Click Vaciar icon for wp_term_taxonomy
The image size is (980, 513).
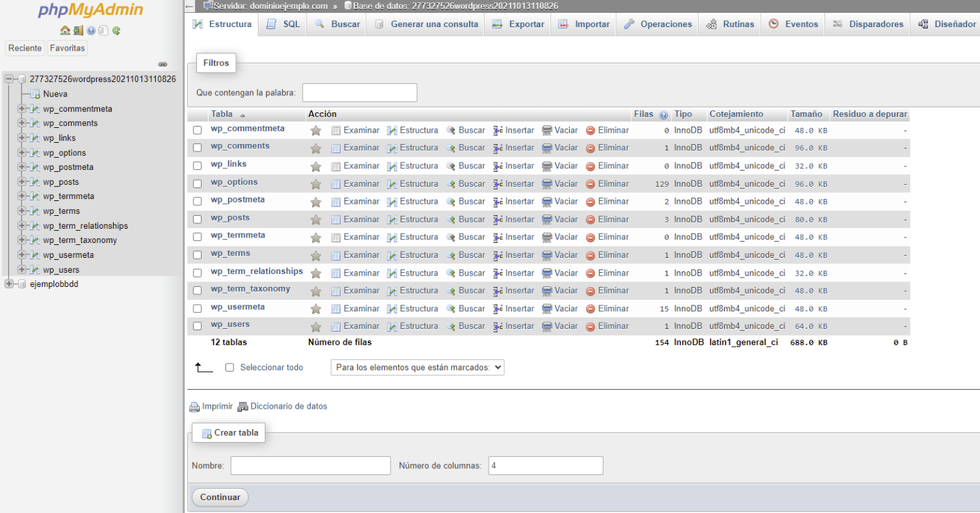click(x=547, y=290)
